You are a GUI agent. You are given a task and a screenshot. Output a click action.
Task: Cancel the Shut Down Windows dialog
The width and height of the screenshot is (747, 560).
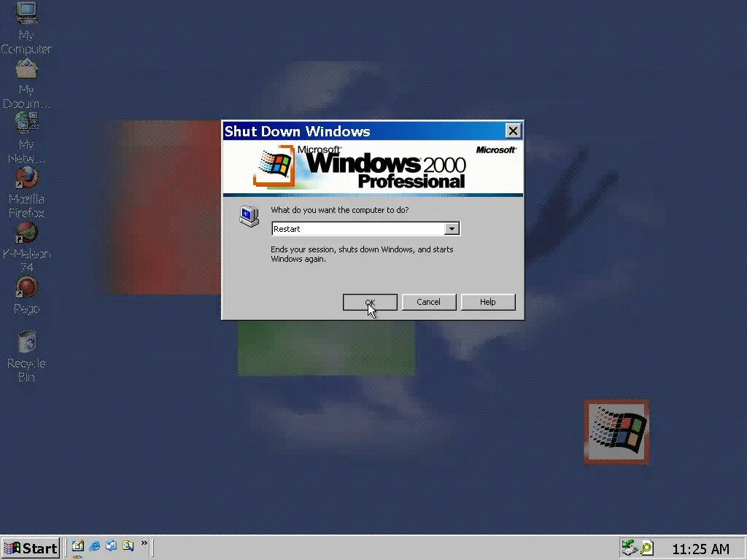[429, 302]
